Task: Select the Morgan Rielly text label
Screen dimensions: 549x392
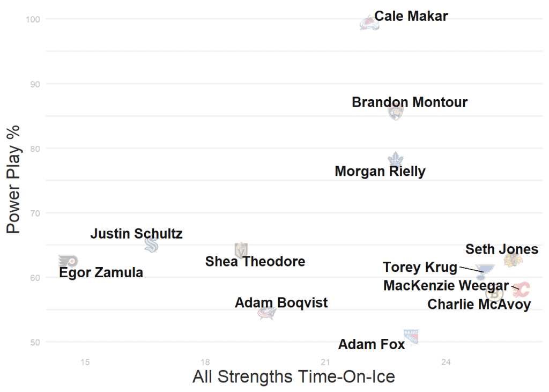Action: tap(380, 172)
